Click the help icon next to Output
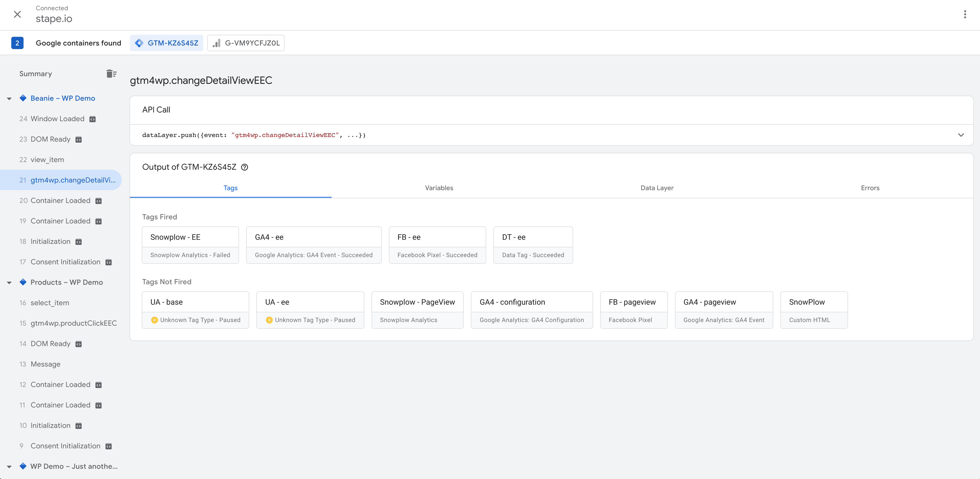The width and height of the screenshot is (980, 479). tap(245, 167)
